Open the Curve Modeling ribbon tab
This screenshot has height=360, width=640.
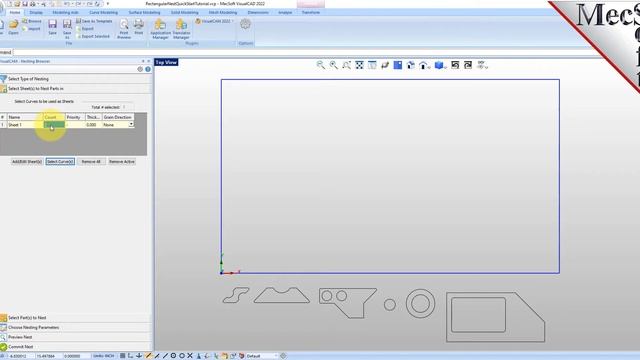(103, 13)
